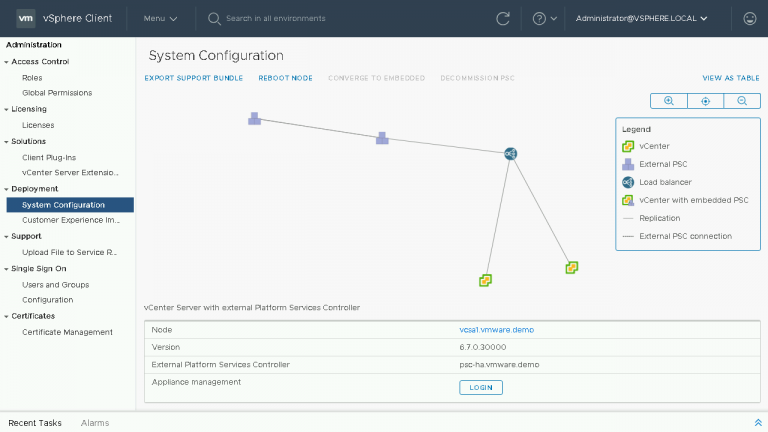
Task: Open the Administrator@VSPHERE.LOCAL user menu
Action: (641, 19)
